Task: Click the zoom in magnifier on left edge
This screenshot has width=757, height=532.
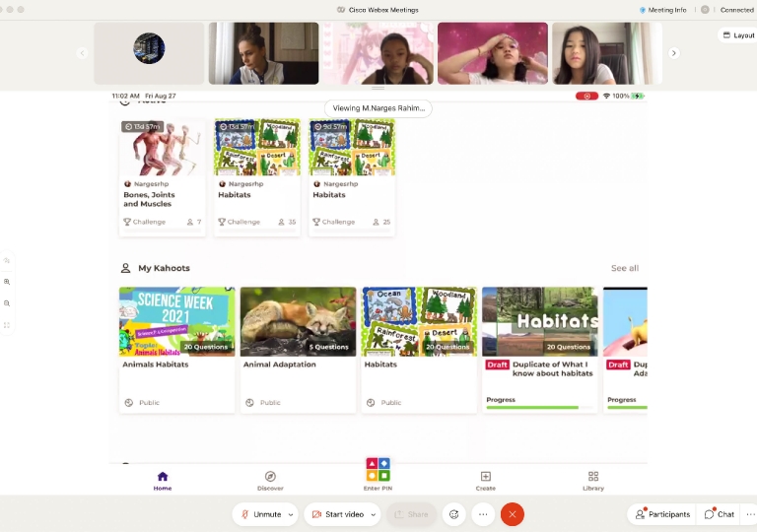Action: point(7,282)
